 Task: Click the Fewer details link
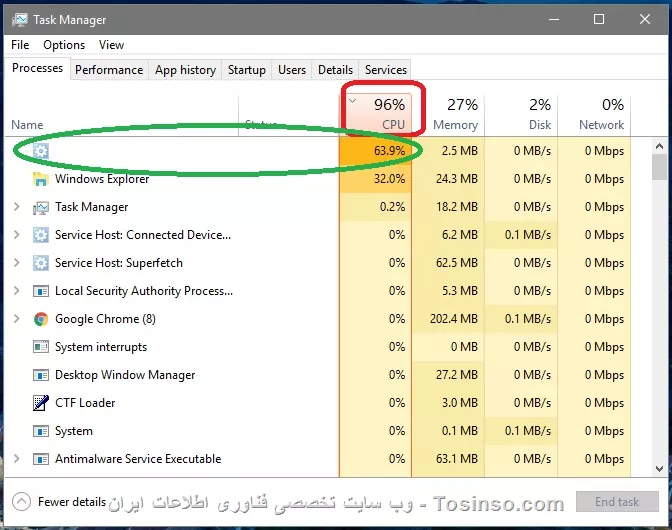click(72, 502)
